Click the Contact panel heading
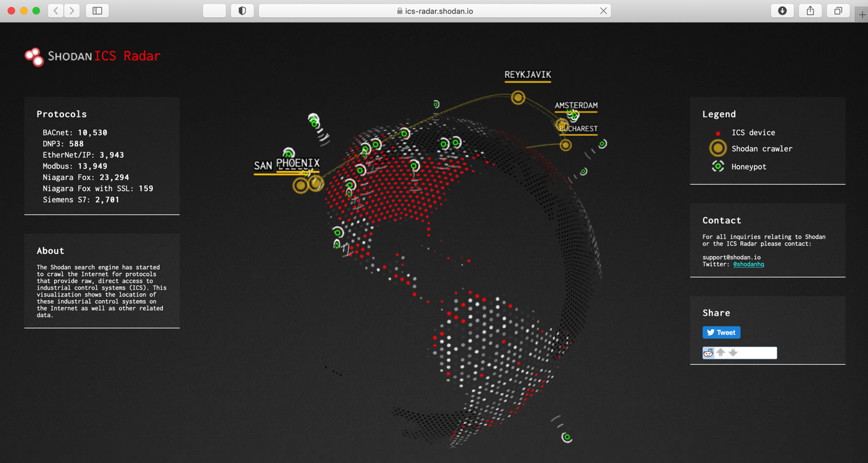The height and width of the screenshot is (463, 868). [x=722, y=221]
